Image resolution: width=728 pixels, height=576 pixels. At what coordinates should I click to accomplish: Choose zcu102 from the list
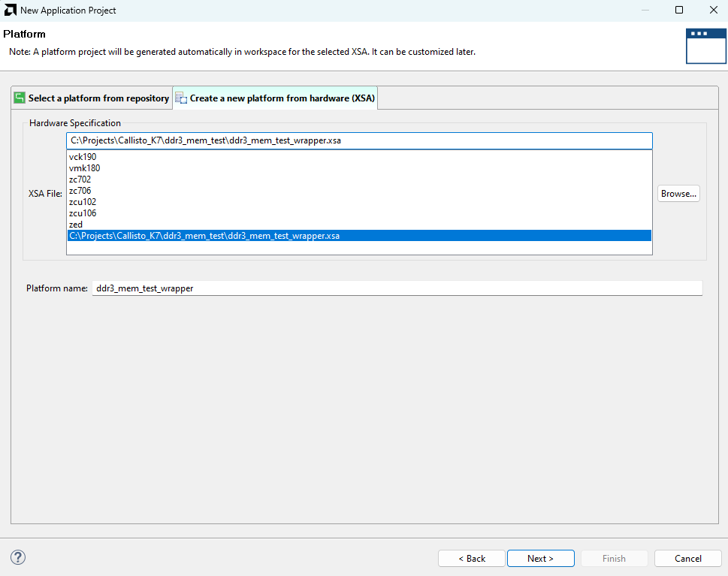[x=83, y=202]
